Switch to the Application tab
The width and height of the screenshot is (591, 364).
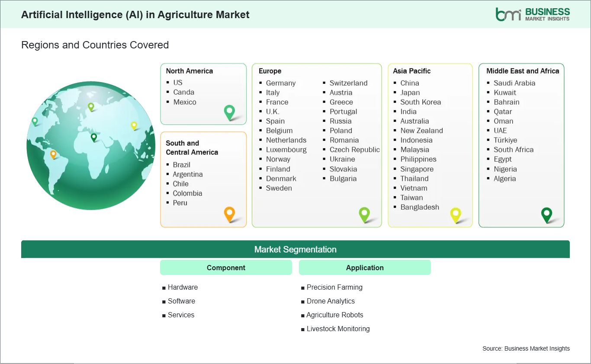(x=365, y=267)
